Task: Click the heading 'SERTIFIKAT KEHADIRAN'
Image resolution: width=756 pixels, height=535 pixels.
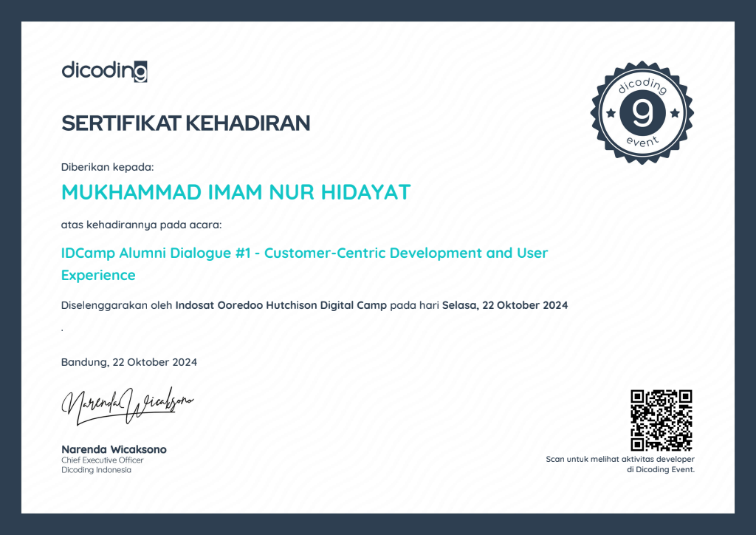Action: coord(185,123)
